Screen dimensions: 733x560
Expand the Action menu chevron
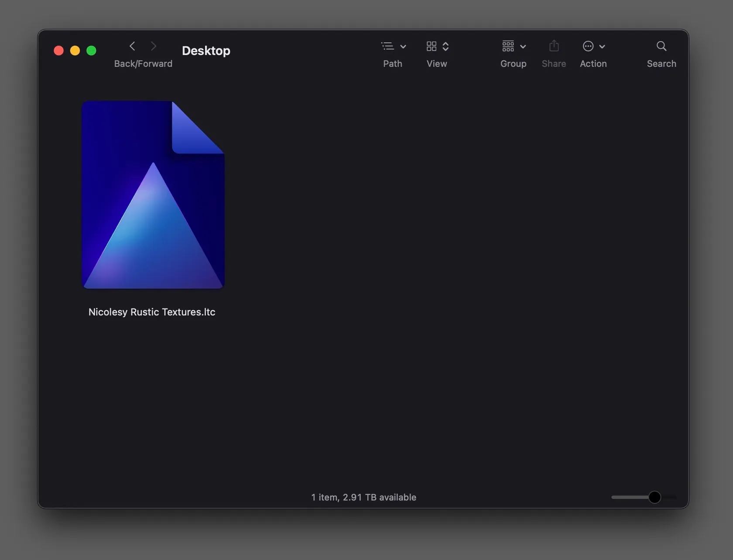click(x=602, y=47)
